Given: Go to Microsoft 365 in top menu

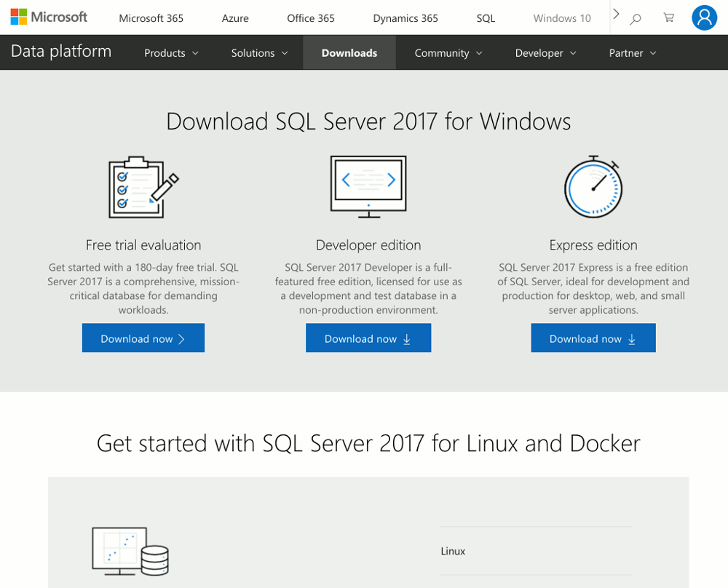Looking at the screenshot, I should (151, 18).
